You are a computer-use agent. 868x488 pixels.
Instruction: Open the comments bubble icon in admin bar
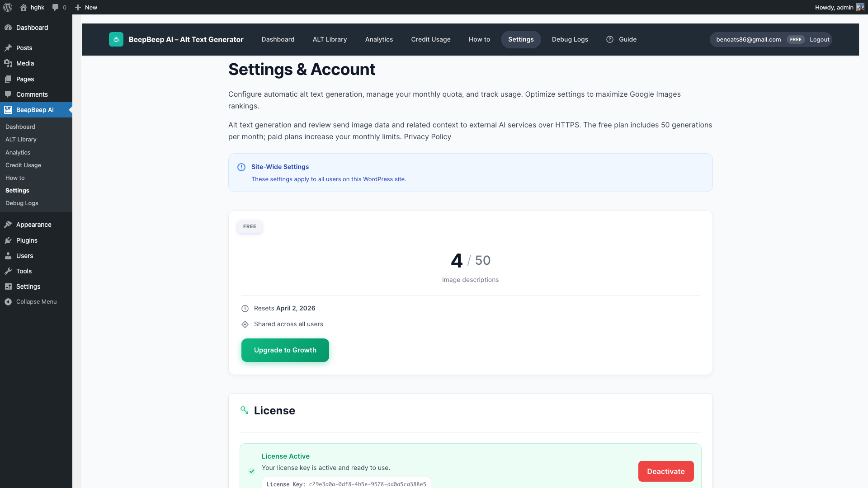(x=54, y=7)
